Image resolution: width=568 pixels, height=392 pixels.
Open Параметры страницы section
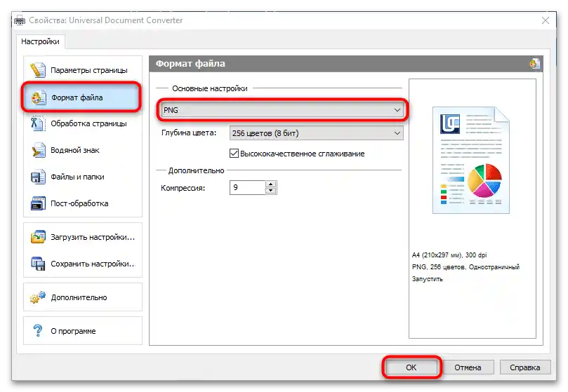(83, 70)
